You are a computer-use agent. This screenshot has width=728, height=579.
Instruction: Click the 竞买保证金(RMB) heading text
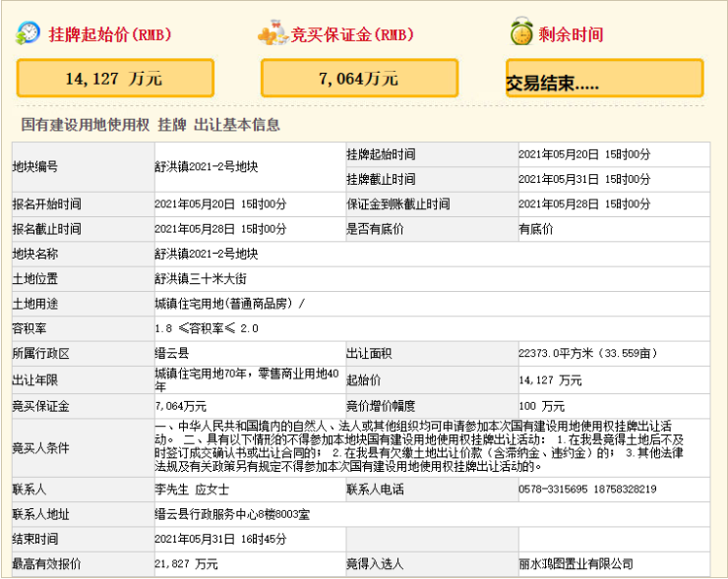(x=352, y=35)
